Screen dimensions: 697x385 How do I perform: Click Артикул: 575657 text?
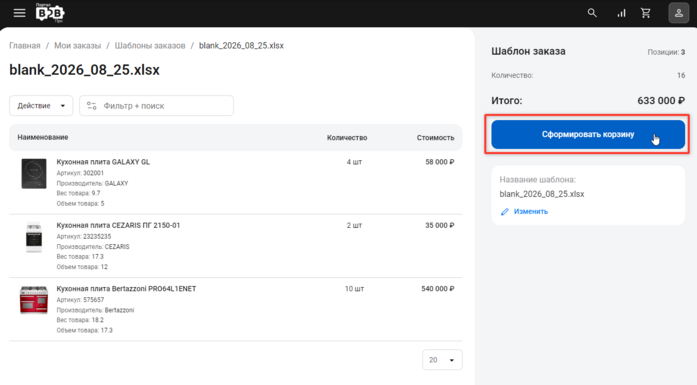click(x=80, y=300)
